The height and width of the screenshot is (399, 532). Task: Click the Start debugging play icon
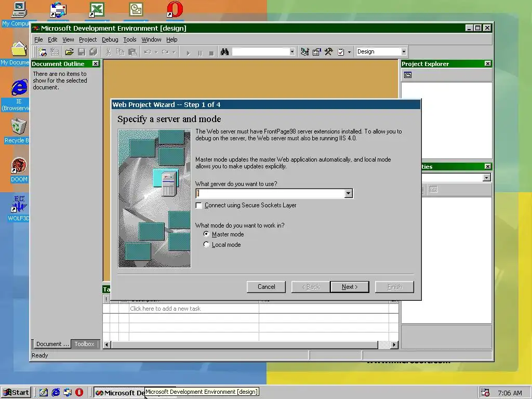[x=188, y=53]
